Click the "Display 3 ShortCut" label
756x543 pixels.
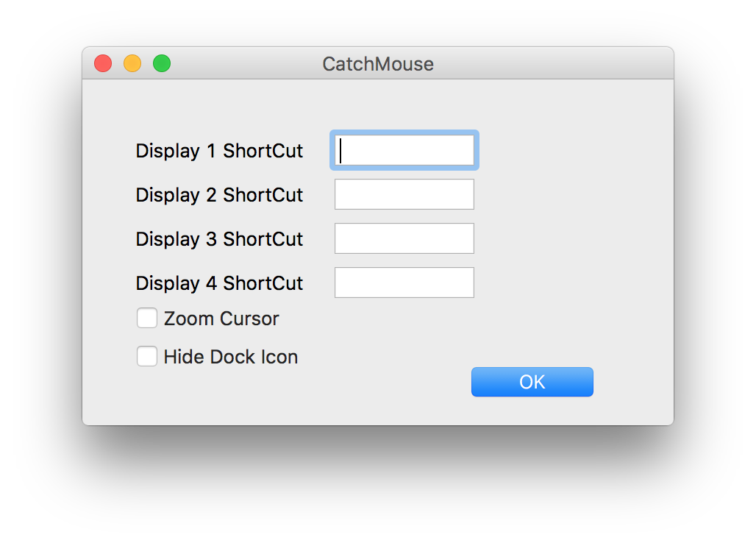tap(219, 239)
